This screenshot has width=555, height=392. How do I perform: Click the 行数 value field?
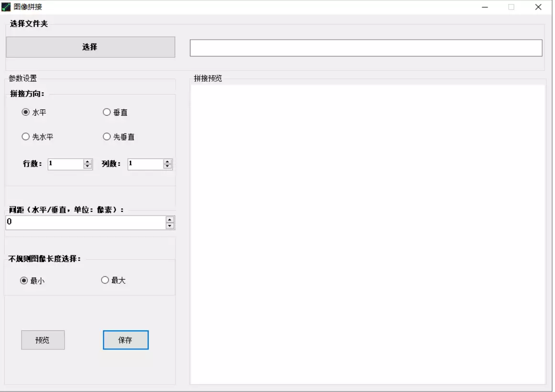(66, 164)
